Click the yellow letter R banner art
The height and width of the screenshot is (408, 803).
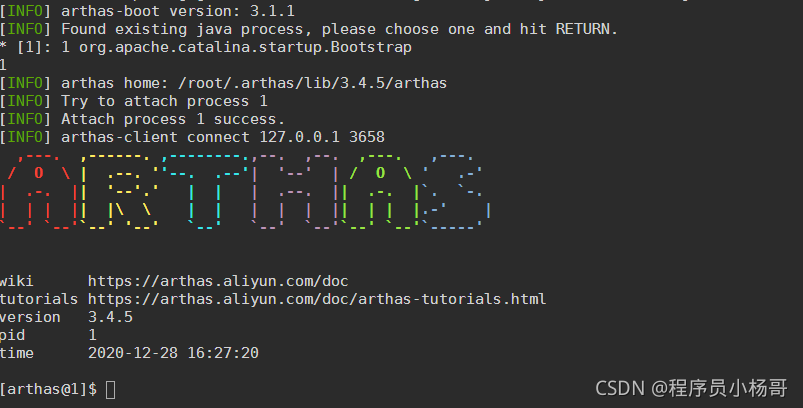coord(120,190)
